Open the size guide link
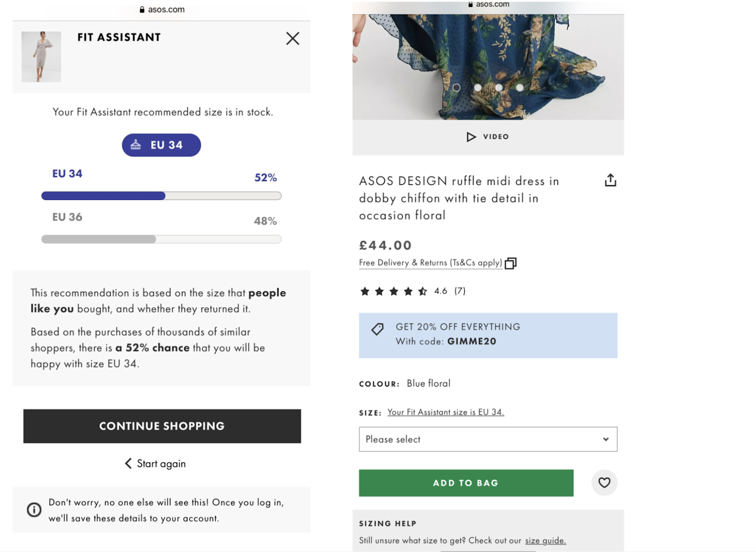 coord(545,541)
